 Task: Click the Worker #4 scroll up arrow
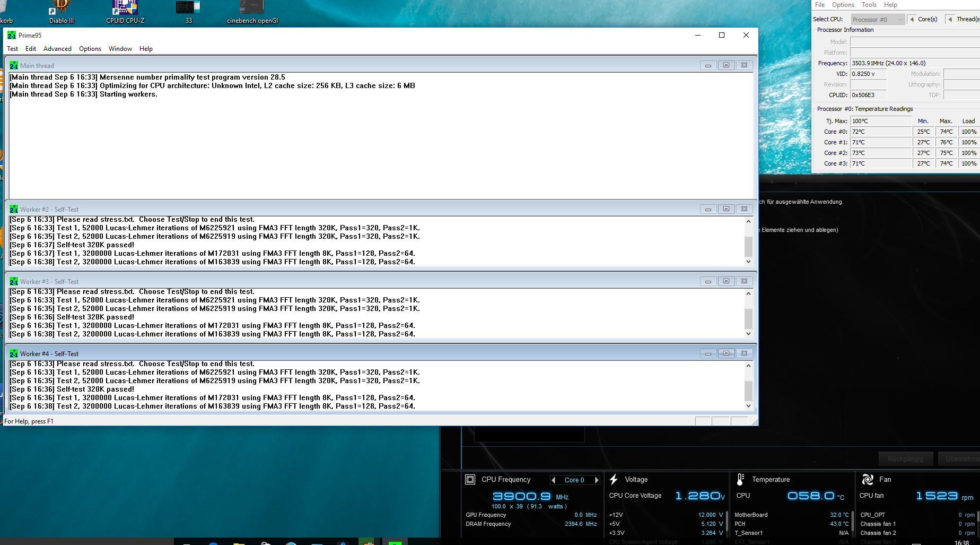click(748, 366)
